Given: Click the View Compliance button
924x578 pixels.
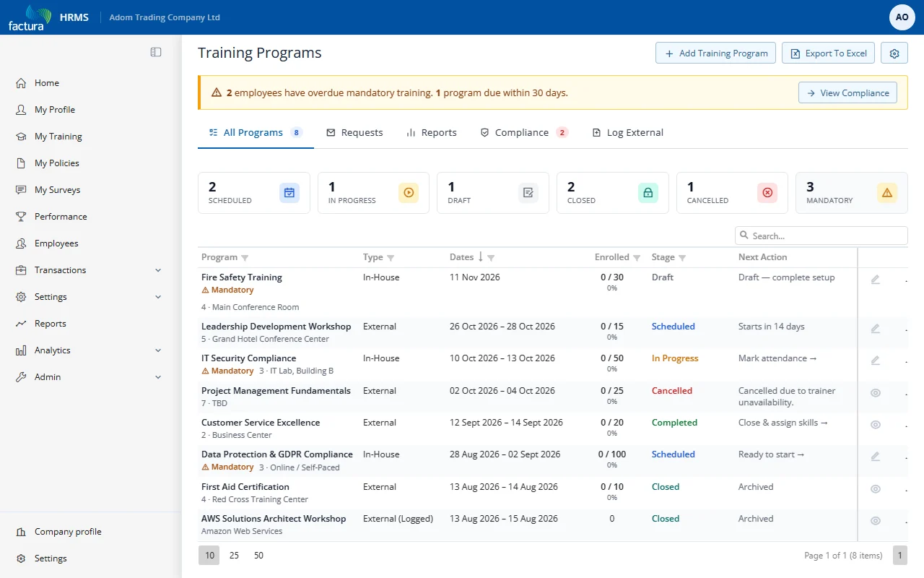Looking at the screenshot, I should 847,93.
